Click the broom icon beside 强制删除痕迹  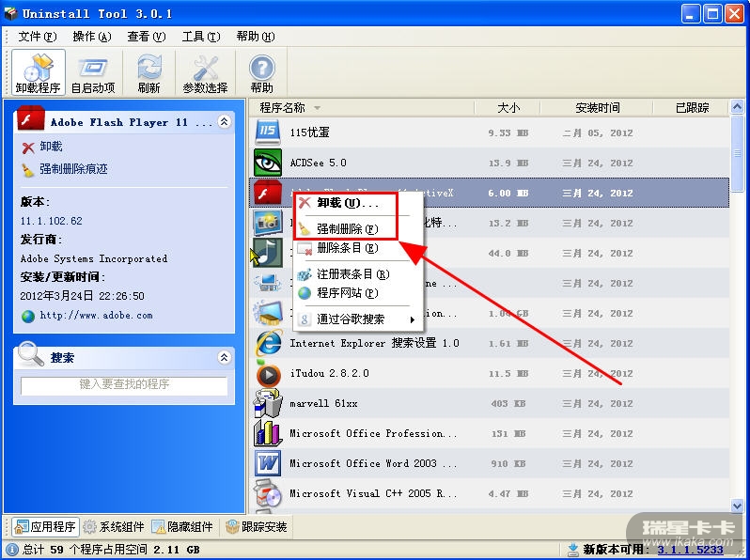(x=28, y=170)
